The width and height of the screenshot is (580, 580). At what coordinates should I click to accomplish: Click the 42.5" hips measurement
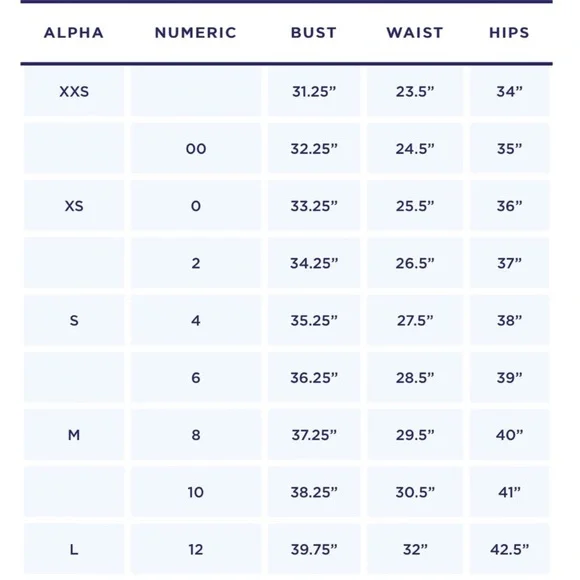[509, 549]
